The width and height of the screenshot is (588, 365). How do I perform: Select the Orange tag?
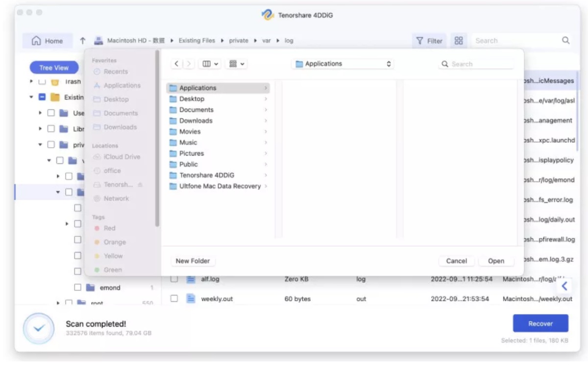pyautogui.click(x=109, y=242)
